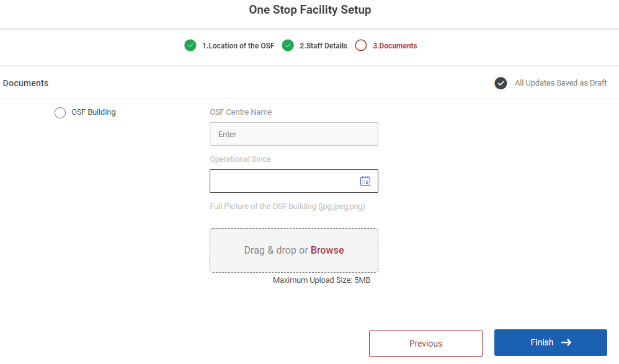Image resolution: width=619 pixels, height=364 pixels.
Task: Click the Documents section heading
Action: pyautogui.click(x=25, y=83)
